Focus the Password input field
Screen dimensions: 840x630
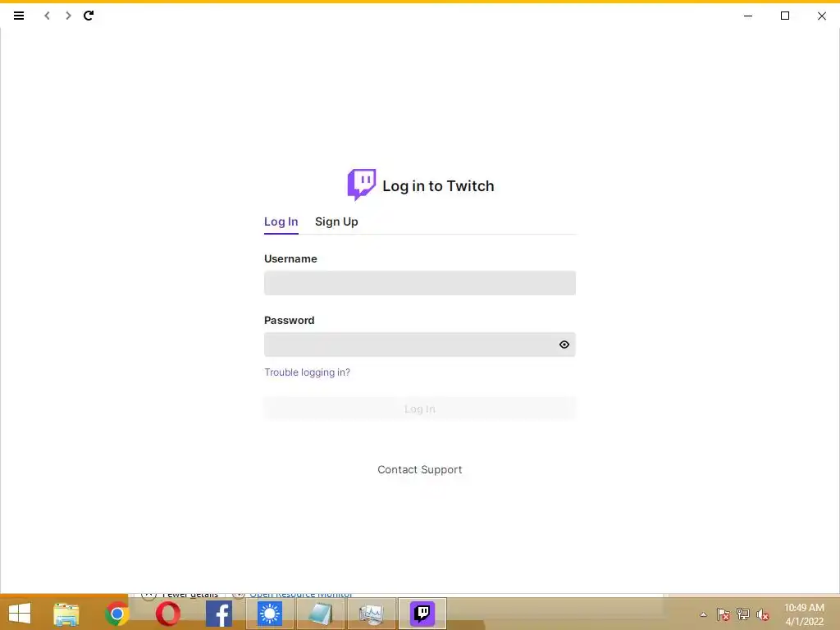pos(420,345)
